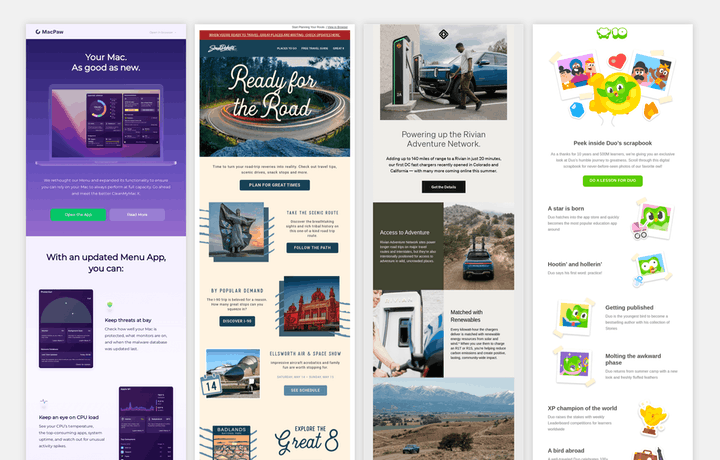Click the Duolingo 10 anniversary logo
Viewport: 720px width, 460px height.
[x=612, y=33]
